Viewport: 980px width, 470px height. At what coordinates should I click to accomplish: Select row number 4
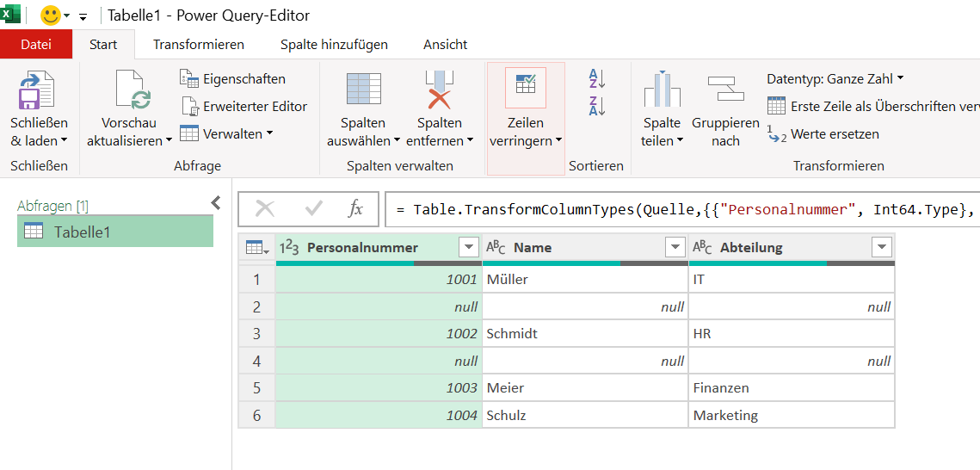(x=256, y=362)
